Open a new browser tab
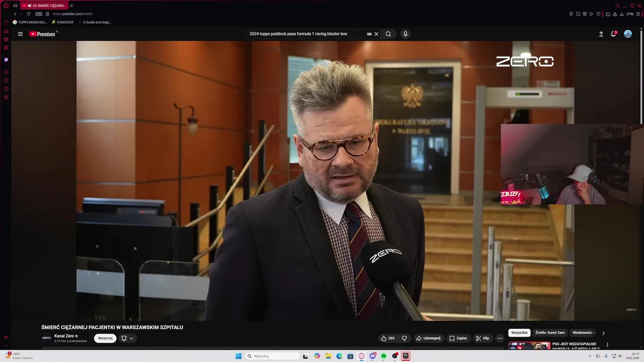The width and height of the screenshot is (644, 362). click(71, 6)
